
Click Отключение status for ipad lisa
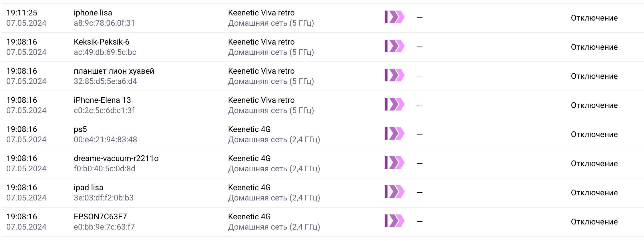(594, 193)
